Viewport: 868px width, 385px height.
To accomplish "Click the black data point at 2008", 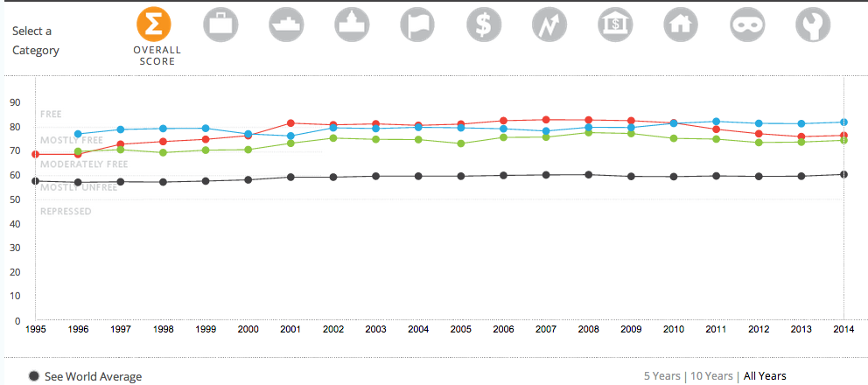I will click(589, 174).
